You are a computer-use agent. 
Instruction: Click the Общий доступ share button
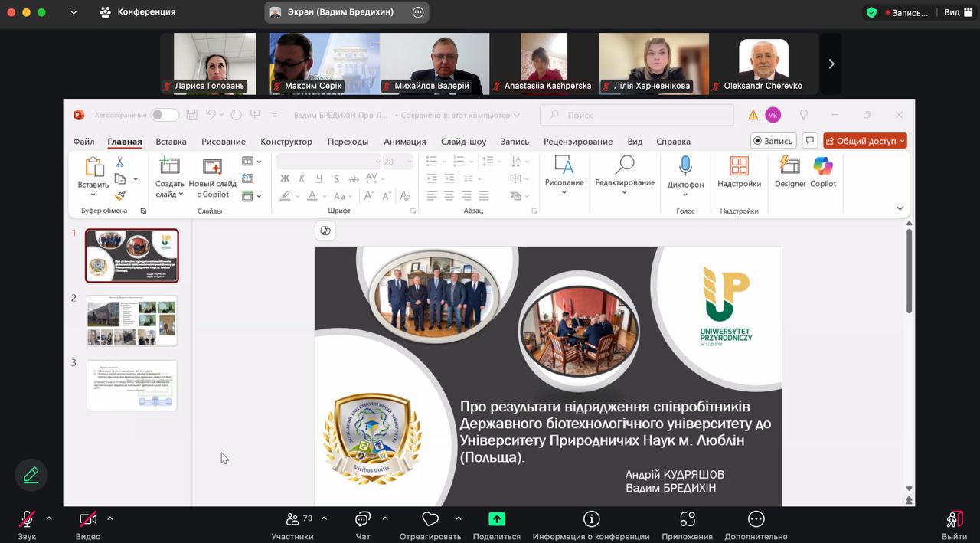pos(865,141)
